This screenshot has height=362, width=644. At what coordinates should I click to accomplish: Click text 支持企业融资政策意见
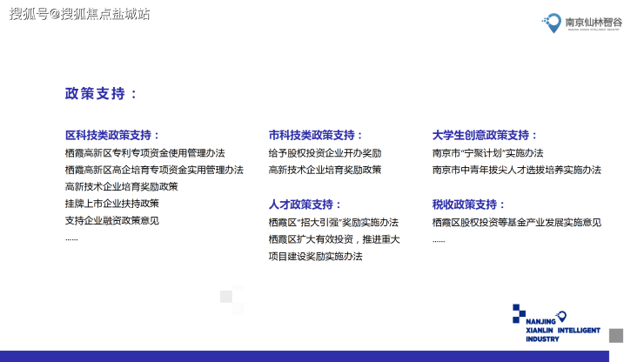click(x=111, y=221)
